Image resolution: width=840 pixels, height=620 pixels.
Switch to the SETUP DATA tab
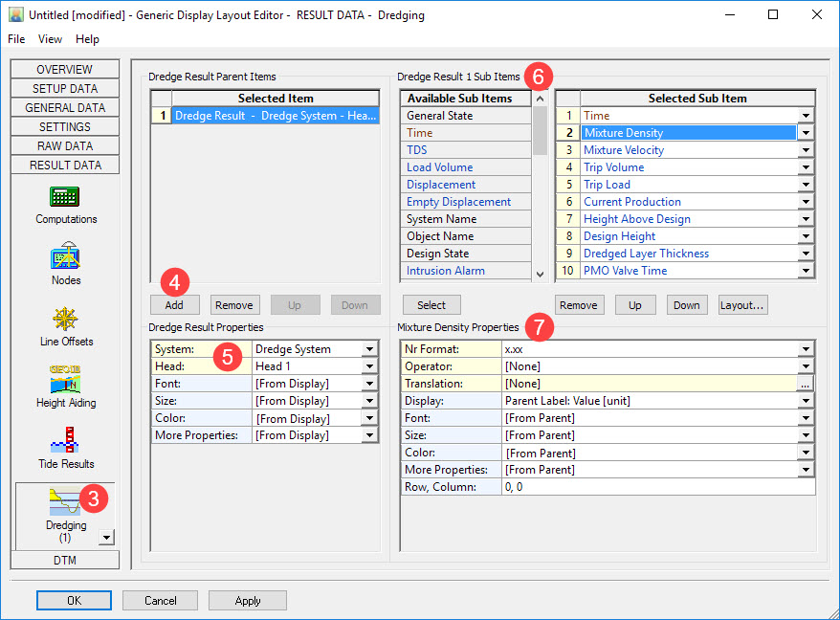coord(65,89)
